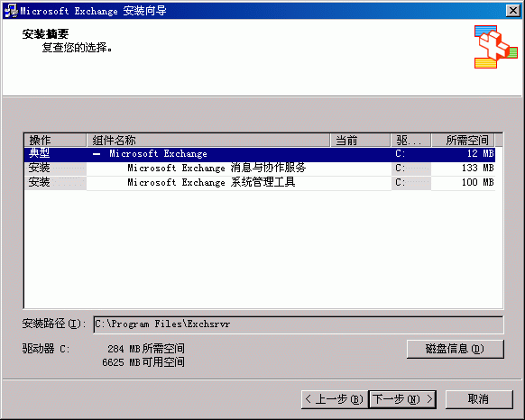Click the 复查您的选择 subtitle text
This screenshot has width=525, height=420.
[x=77, y=48]
